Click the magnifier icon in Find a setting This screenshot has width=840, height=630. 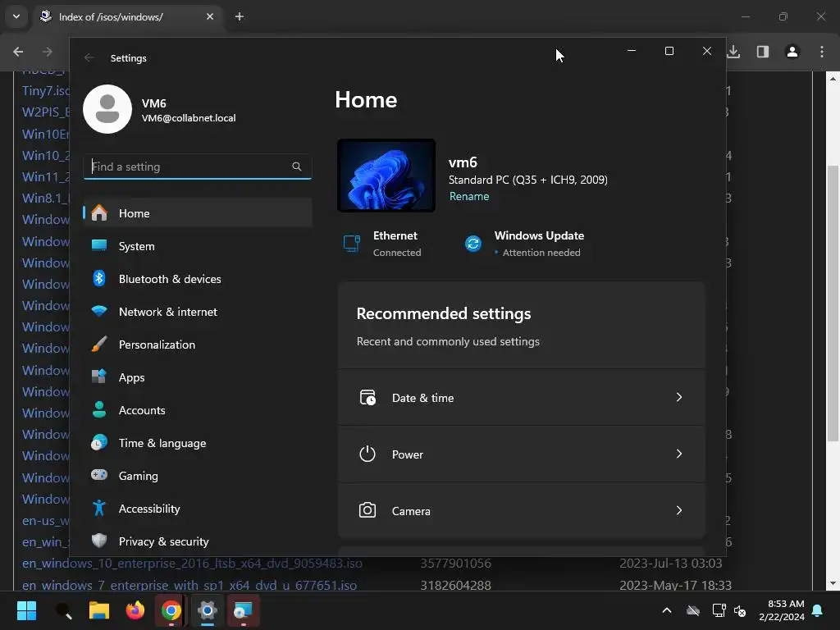(x=297, y=167)
